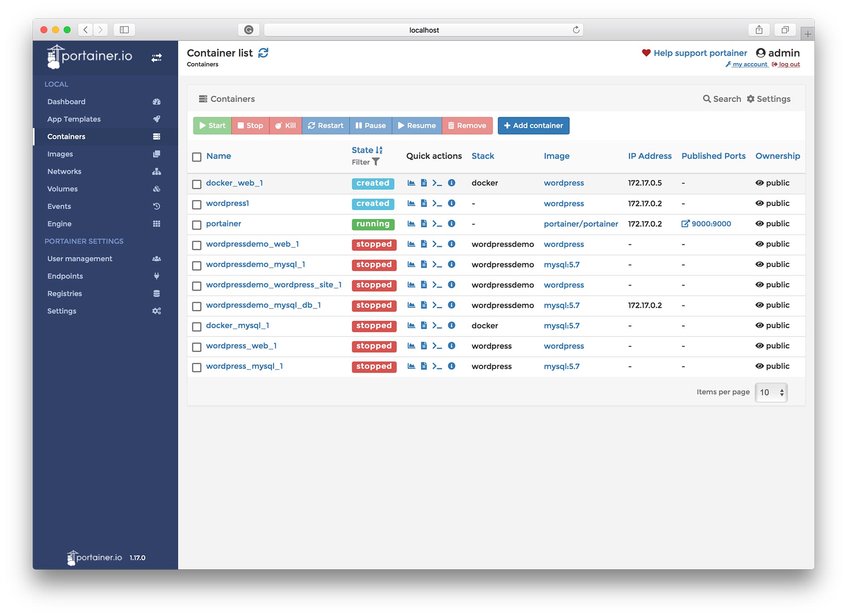Viewport: 847px width, 616px height.
Task: Open logs icon for wordpress_mysql_1
Action: tap(424, 366)
